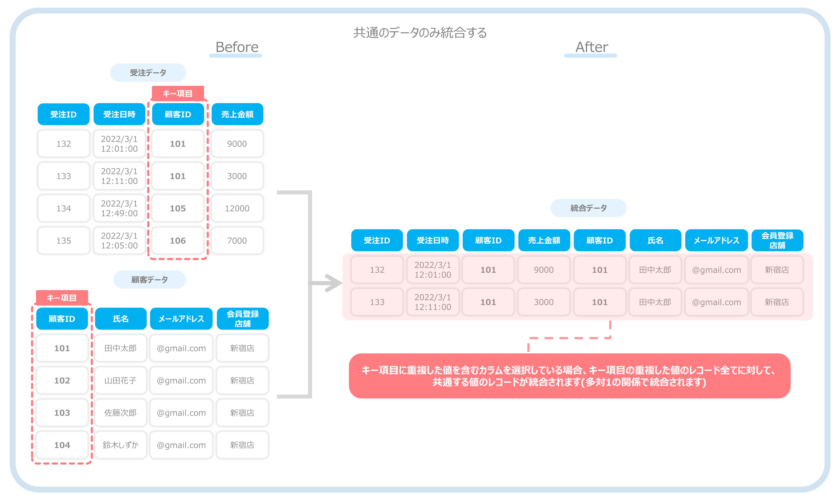Click 9000 cell in the 統合データ table
Image resolution: width=840 pixels, height=504 pixels.
coord(544,270)
